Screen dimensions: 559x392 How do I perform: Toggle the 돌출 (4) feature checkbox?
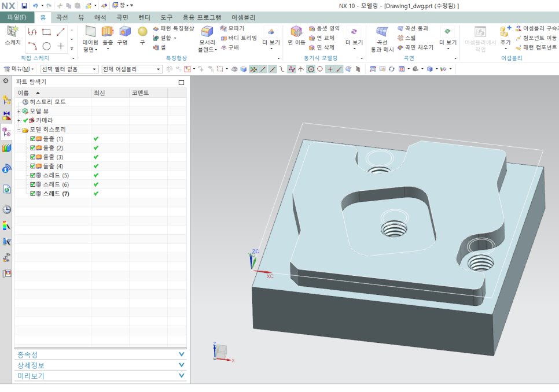coord(33,167)
